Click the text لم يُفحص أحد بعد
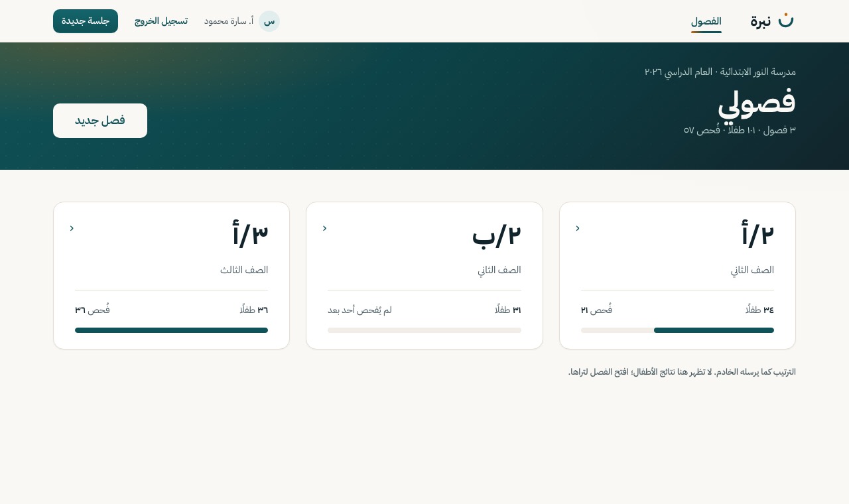The image size is (849, 504). click(x=359, y=310)
